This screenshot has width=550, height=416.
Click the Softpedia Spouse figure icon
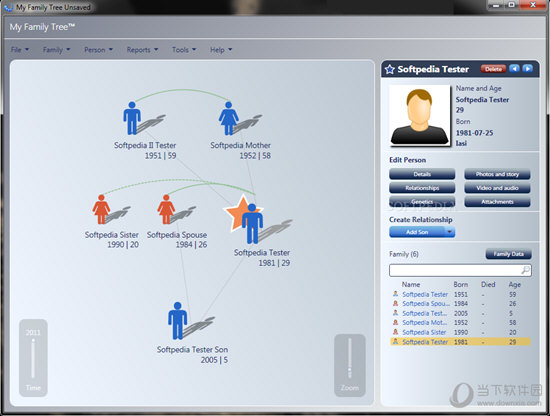point(166,209)
